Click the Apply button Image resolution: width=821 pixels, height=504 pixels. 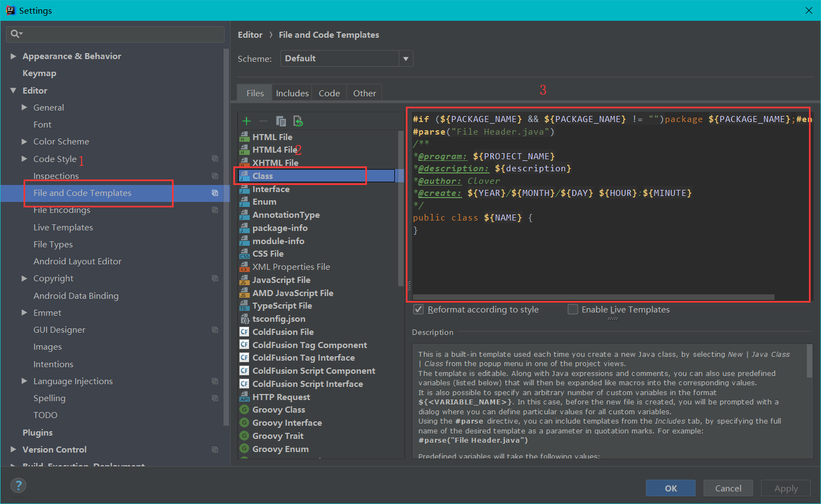[x=786, y=488]
